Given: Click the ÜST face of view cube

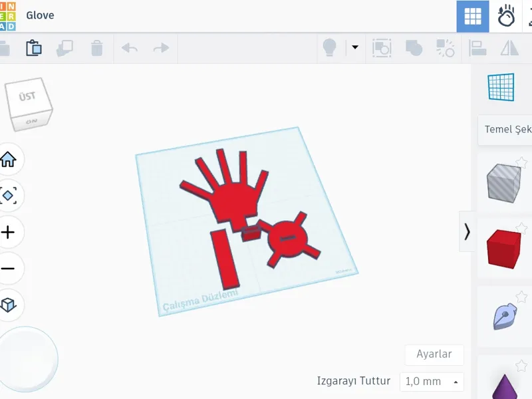Looking at the screenshot, I should pos(27,96).
